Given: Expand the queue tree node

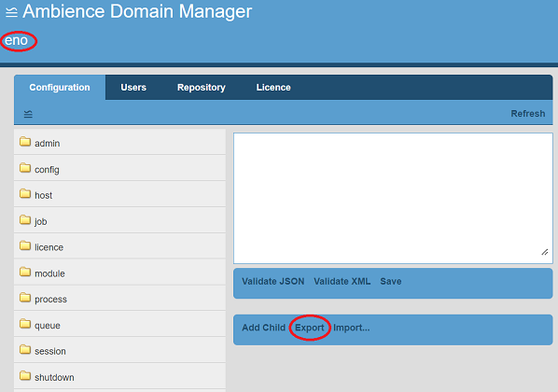Looking at the screenshot, I should [119, 324].
